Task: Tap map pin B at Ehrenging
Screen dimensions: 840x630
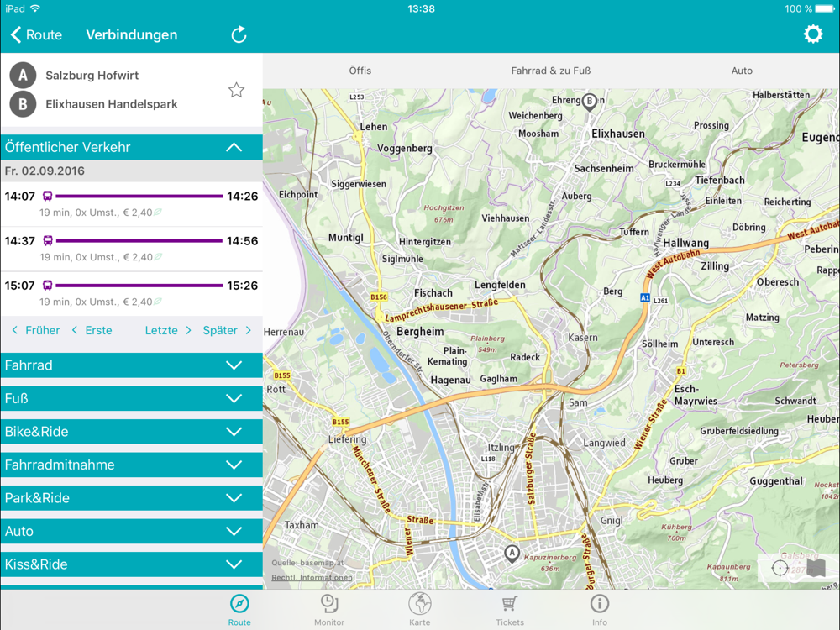Action: pyautogui.click(x=590, y=102)
